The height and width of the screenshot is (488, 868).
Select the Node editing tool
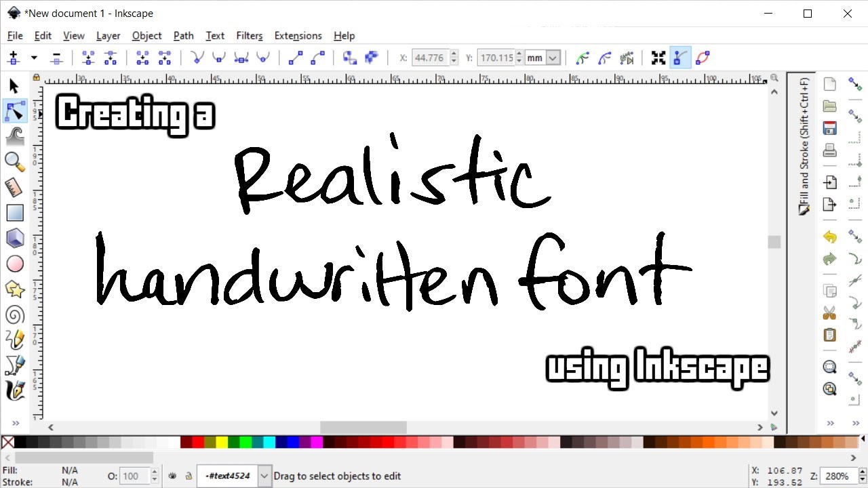[14, 111]
